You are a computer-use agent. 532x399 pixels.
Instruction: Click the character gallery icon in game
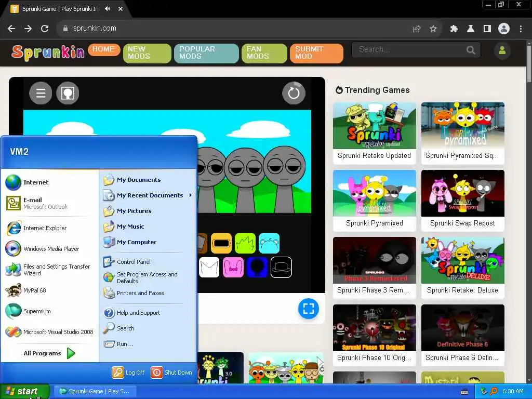click(x=68, y=93)
